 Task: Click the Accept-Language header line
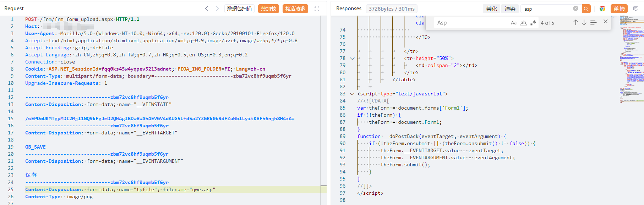pos(136,55)
